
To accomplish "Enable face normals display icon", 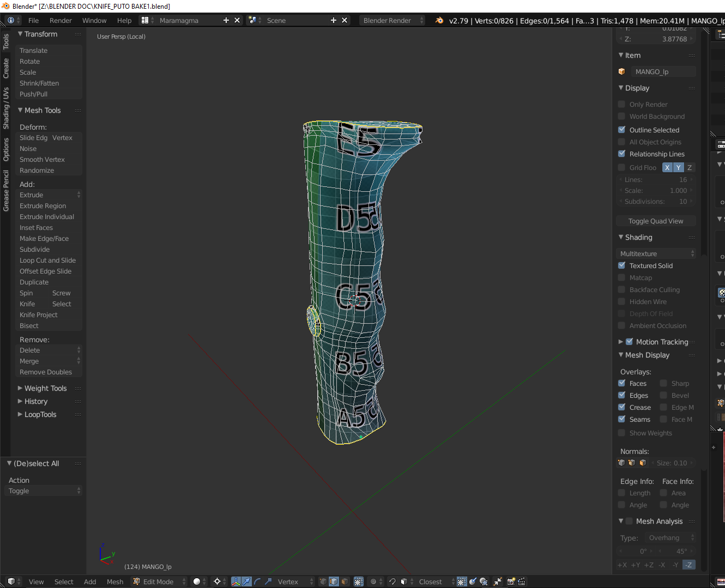I will pos(643,463).
